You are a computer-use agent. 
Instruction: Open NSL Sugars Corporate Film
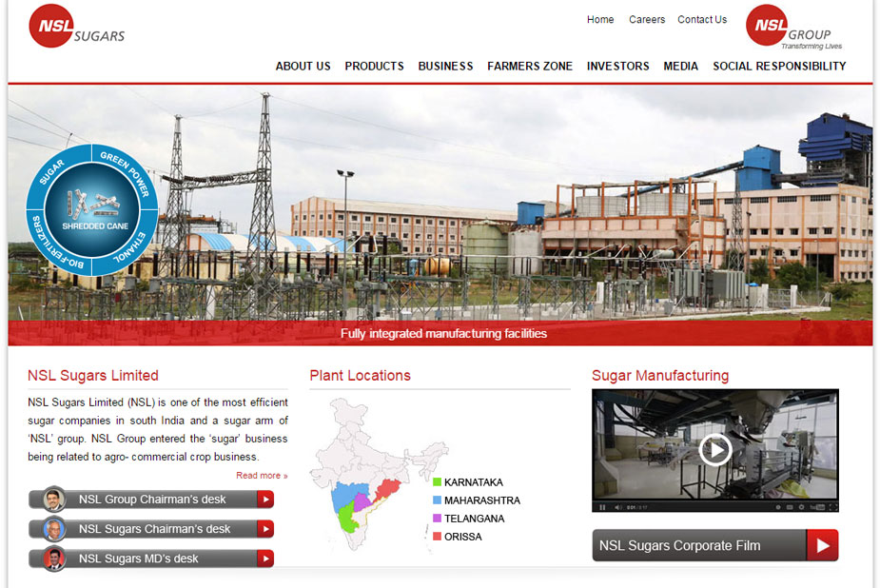pos(715,545)
